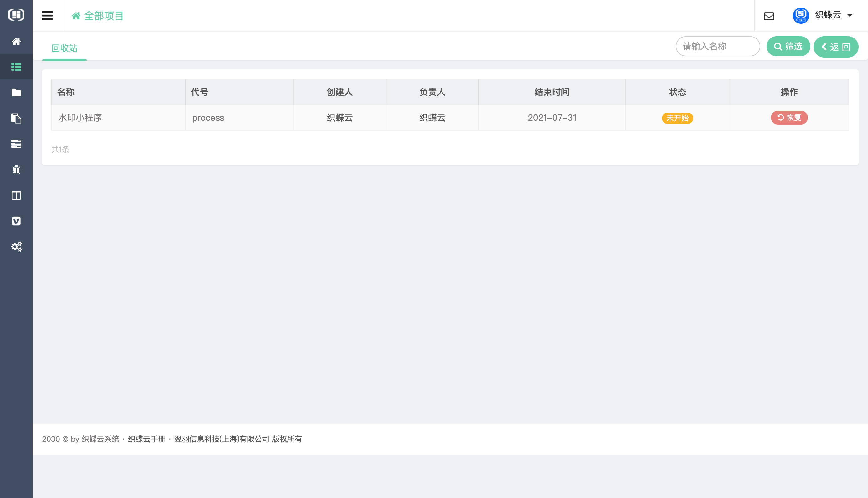
Task: Click the columns board icon in sidebar
Action: coord(16,195)
